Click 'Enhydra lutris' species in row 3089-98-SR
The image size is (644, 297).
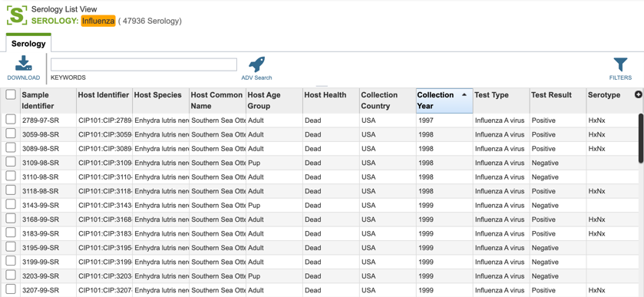pos(162,149)
